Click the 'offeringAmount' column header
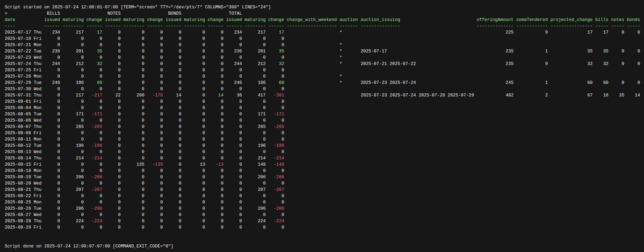644x252 pixels. click(495, 20)
